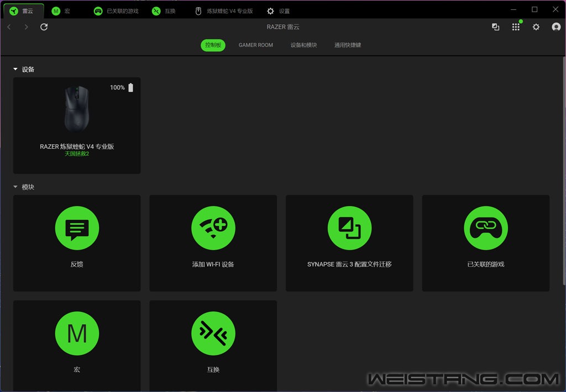
Task: Open the 设置 top tab
Action: [x=279, y=11]
